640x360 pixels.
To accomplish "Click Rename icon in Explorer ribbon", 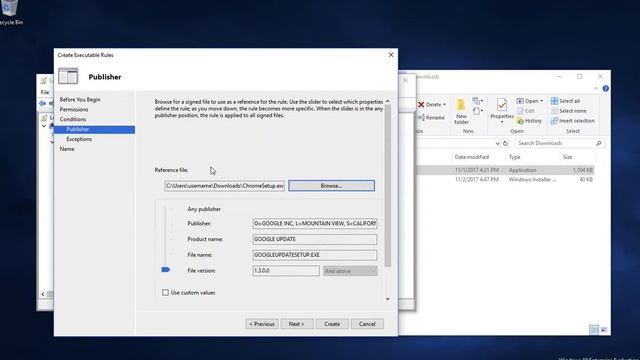I will (421, 118).
